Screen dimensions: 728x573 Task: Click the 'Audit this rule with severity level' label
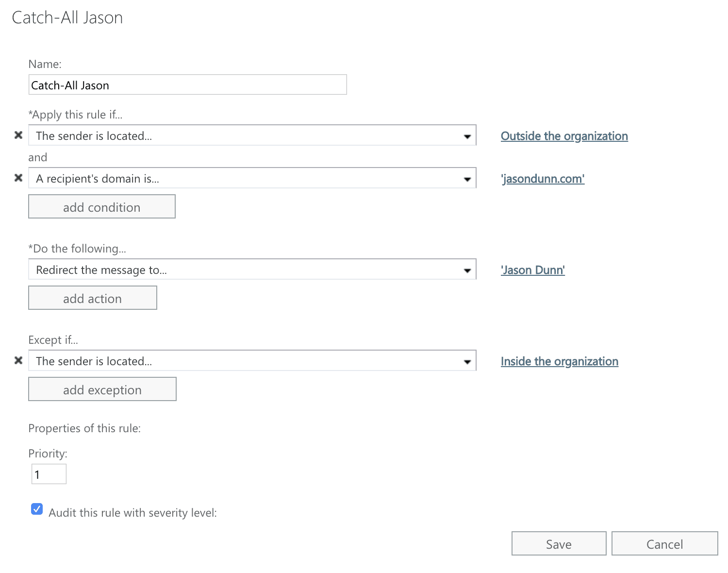pos(132,513)
